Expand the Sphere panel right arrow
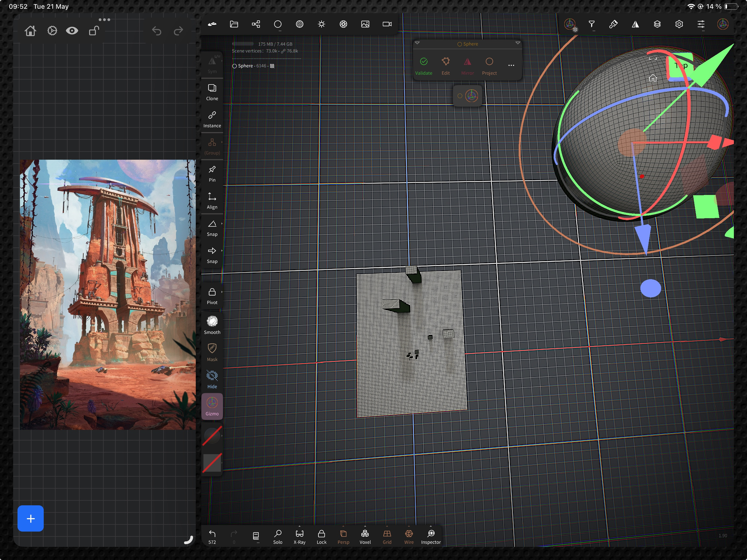 [517, 43]
